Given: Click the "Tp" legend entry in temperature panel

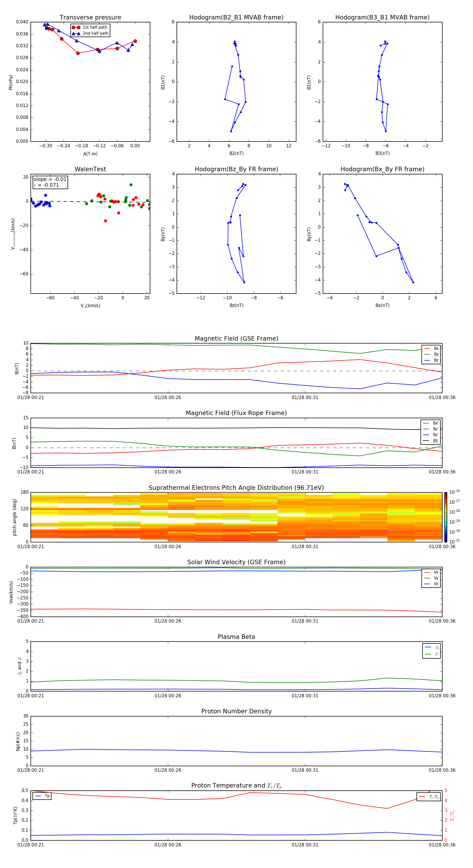Looking at the screenshot, I should point(47,796).
